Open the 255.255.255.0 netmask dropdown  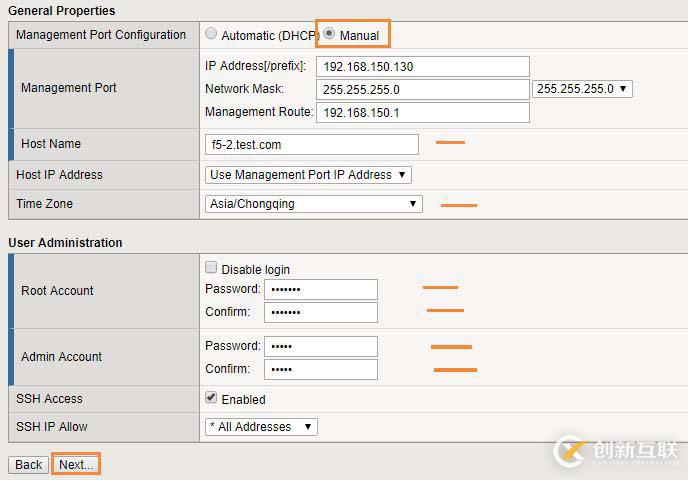[582, 89]
